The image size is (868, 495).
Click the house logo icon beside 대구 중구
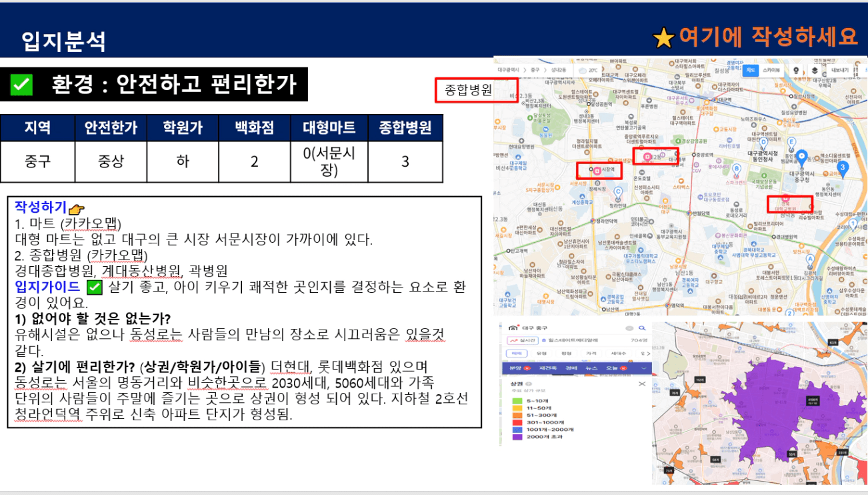(513, 328)
